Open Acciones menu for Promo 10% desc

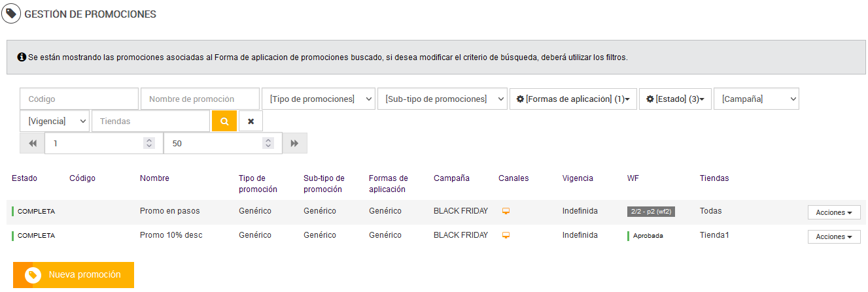pyautogui.click(x=833, y=236)
